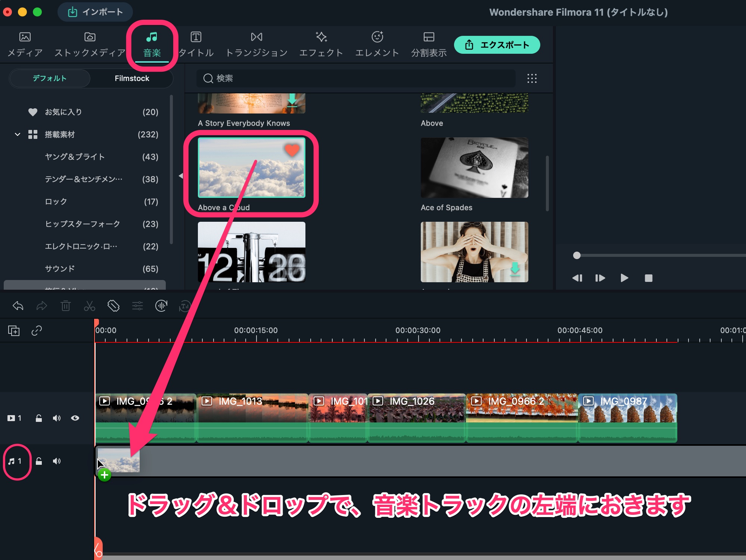Open the Filmstock tab
The width and height of the screenshot is (746, 560).
click(x=132, y=78)
